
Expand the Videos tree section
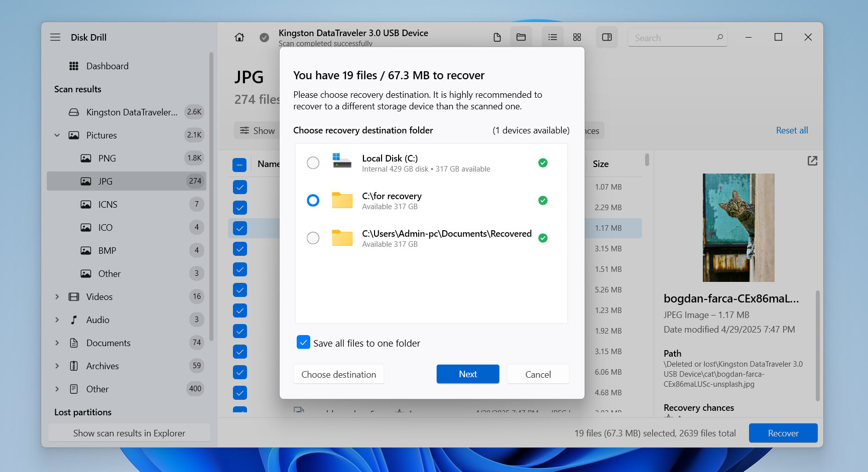[57, 297]
